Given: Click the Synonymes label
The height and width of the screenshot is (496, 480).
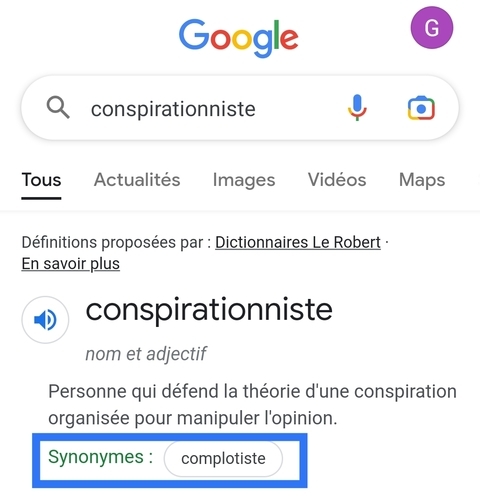Looking at the screenshot, I should coord(100,457).
